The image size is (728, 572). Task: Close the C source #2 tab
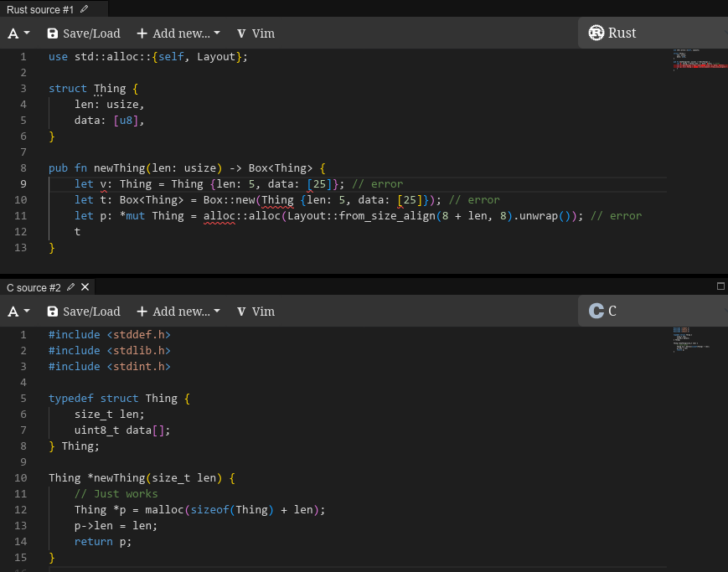85,287
